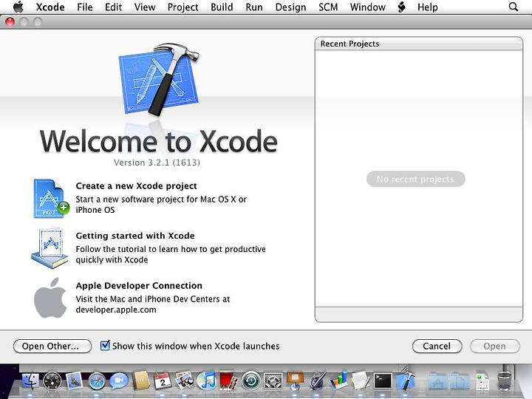Open TextEdit from the Dock
The height and width of the screenshot is (399, 532).
tap(361, 381)
